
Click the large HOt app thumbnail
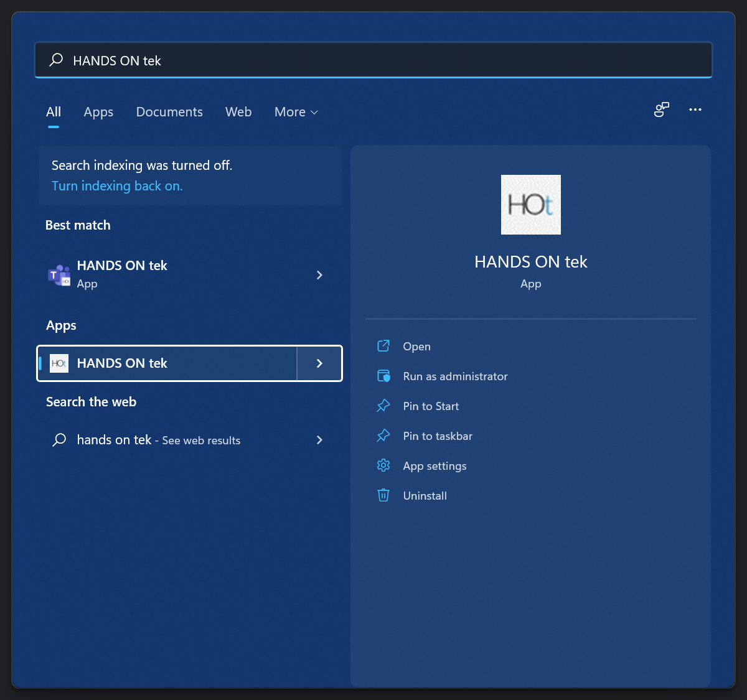(531, 205)
